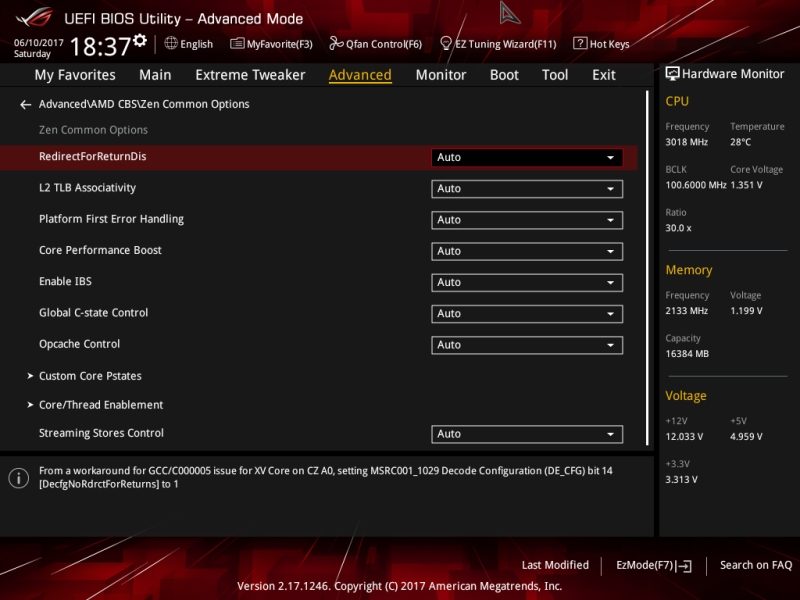Image resolution: width=800 pixels, height=600 pixels.
Task: Click the memory frequency value 2133 MHz
Action: point(686,311)
